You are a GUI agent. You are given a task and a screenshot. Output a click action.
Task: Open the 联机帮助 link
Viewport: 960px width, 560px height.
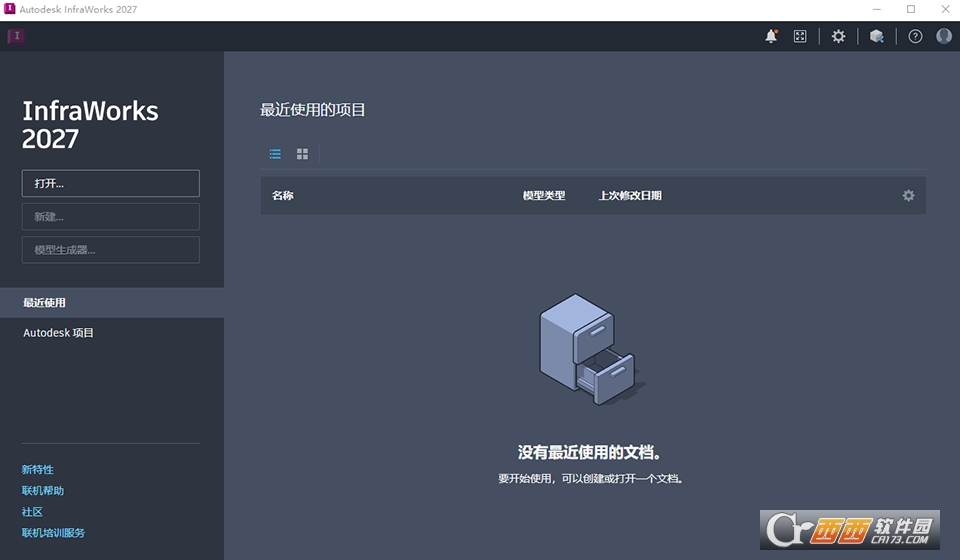[43, 490]
